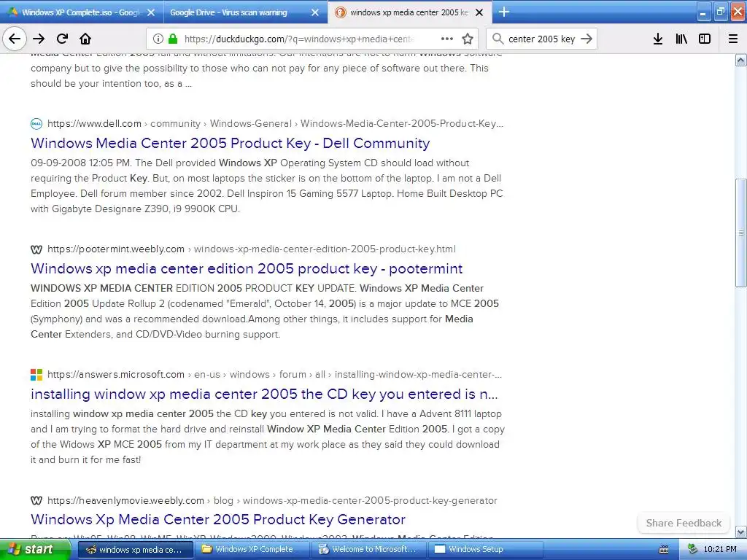Click the 10:21 PM clock
Screen dimensions: 747x560
720,549
